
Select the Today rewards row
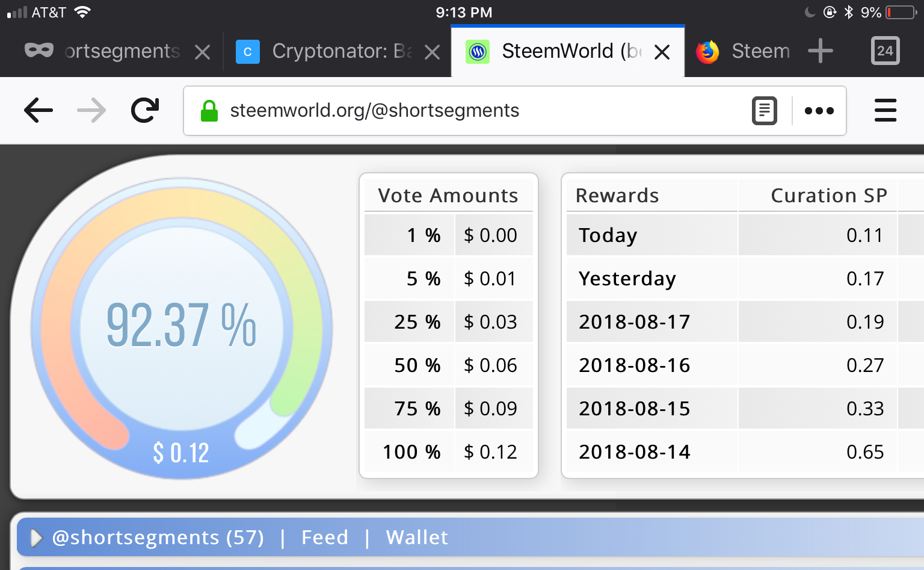coord(745,235)
